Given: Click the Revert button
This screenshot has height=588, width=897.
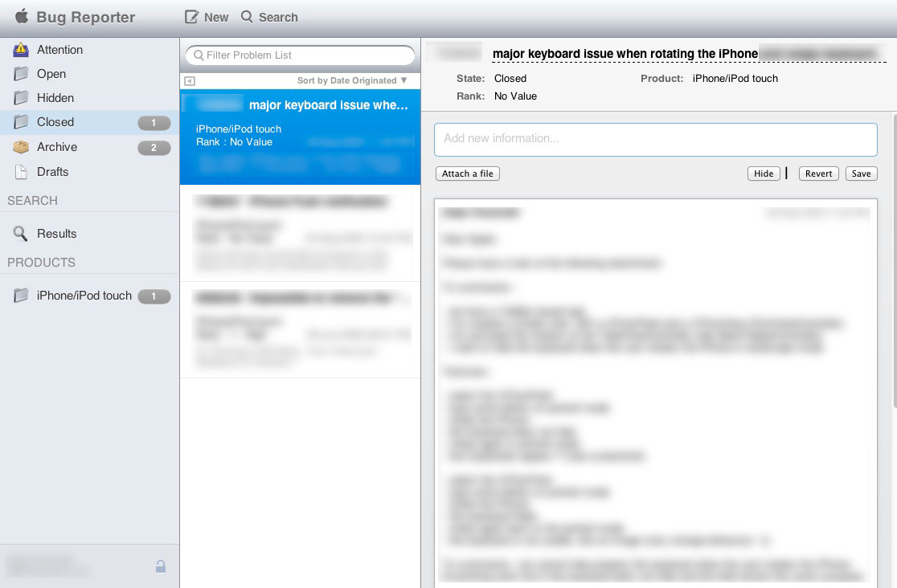Looking at the screenshot, I should (x=818, y=174).
